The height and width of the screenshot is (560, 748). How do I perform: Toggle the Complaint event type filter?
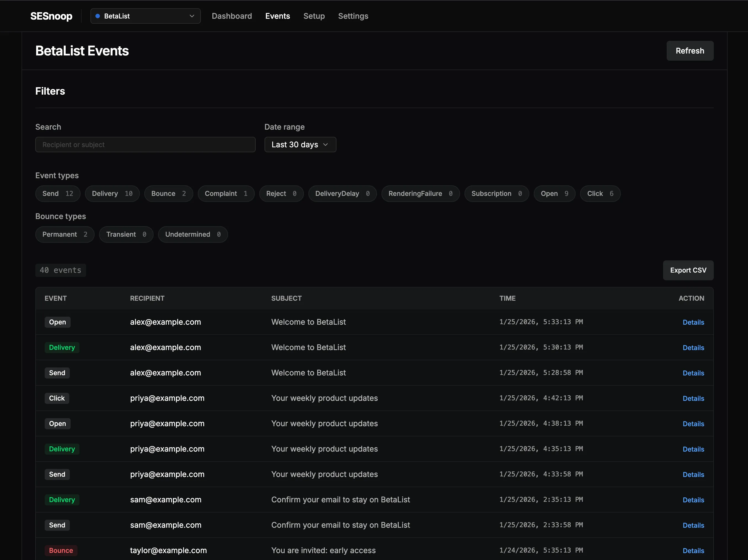226,193
